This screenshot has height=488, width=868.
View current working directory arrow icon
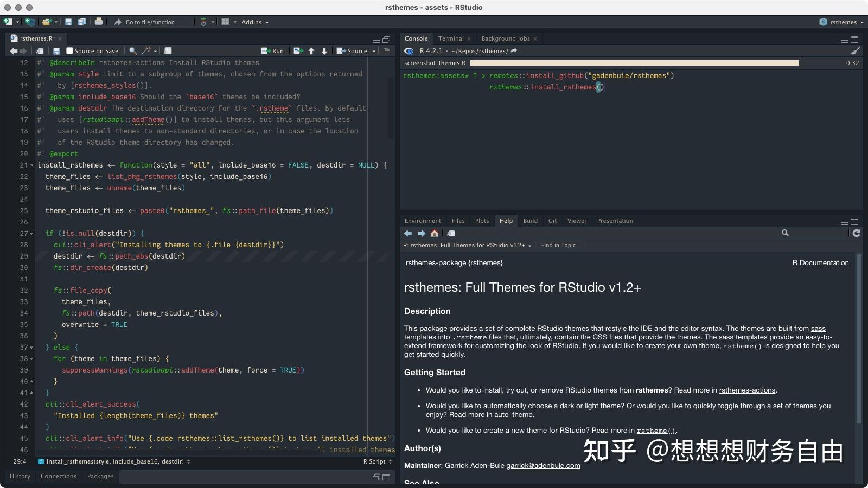tap(514, 51)
